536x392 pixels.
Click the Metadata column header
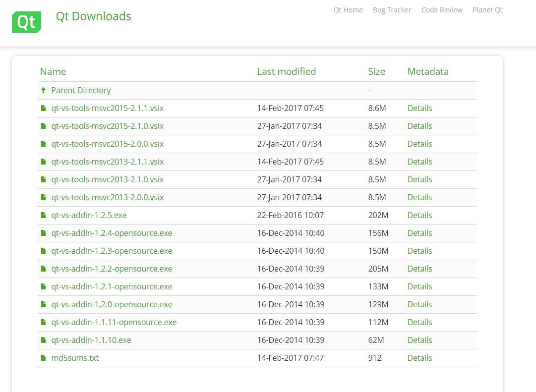428,71
